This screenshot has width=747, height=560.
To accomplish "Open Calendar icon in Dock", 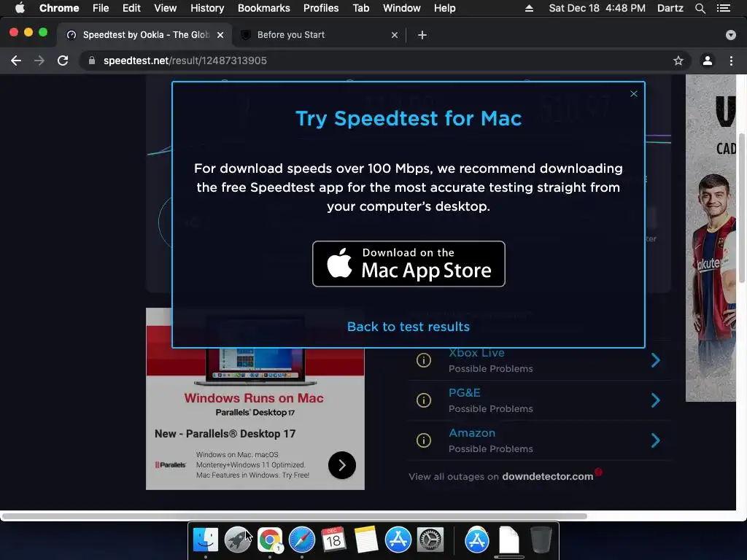I will pos(333,540).
